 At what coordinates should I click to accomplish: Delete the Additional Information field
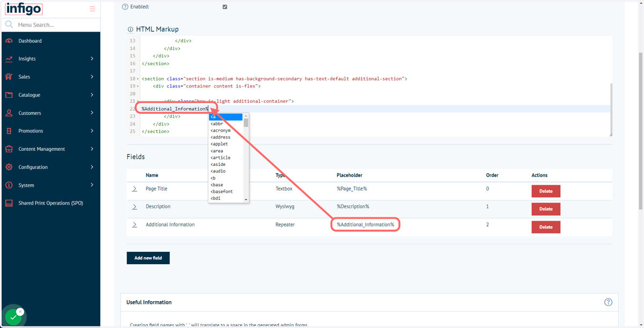coord(546,227)
